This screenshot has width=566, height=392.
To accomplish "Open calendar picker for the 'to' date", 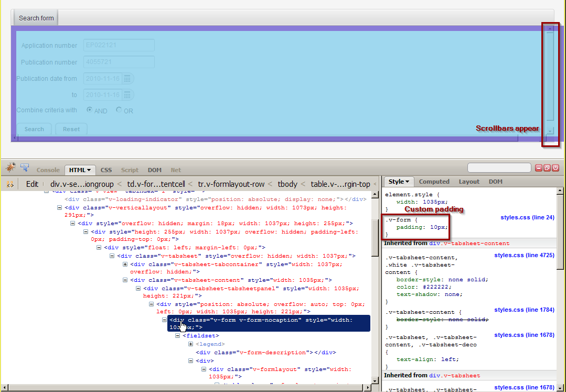I will [x=127, y=95].
